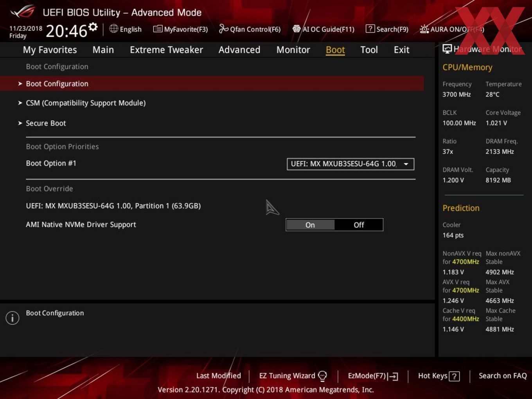Click the 4663 MHz max AVX value
This screenshot has height=399, width=532.
pyautogui.click(x=500, y=300)
